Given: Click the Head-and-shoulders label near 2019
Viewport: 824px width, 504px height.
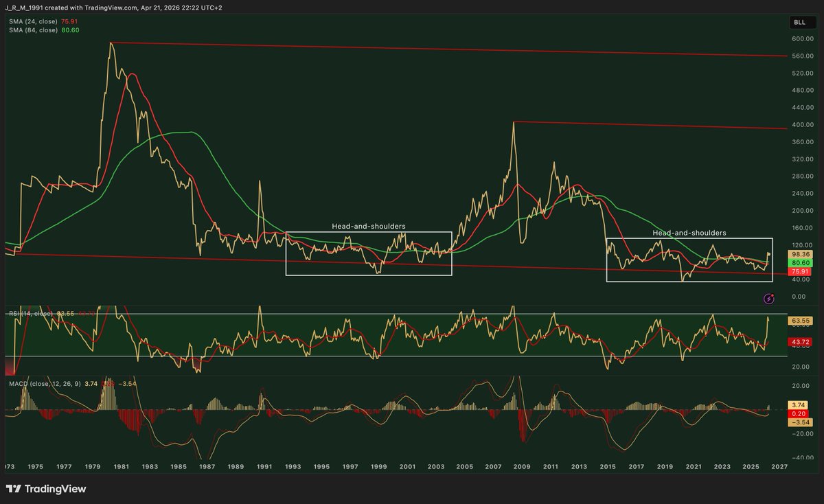Looking at the screenshot, I should 689,233.
